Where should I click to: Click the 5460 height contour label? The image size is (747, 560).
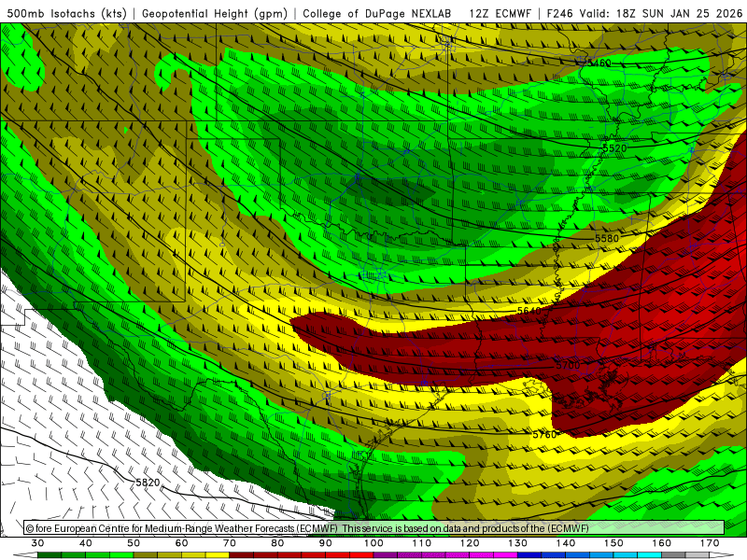click(x=599, y=63)
